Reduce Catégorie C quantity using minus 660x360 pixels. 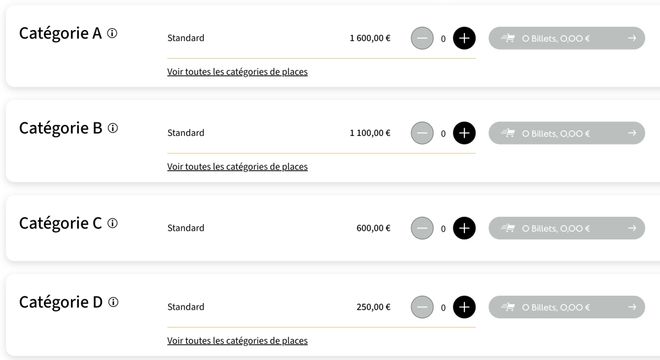click(422, 228)
